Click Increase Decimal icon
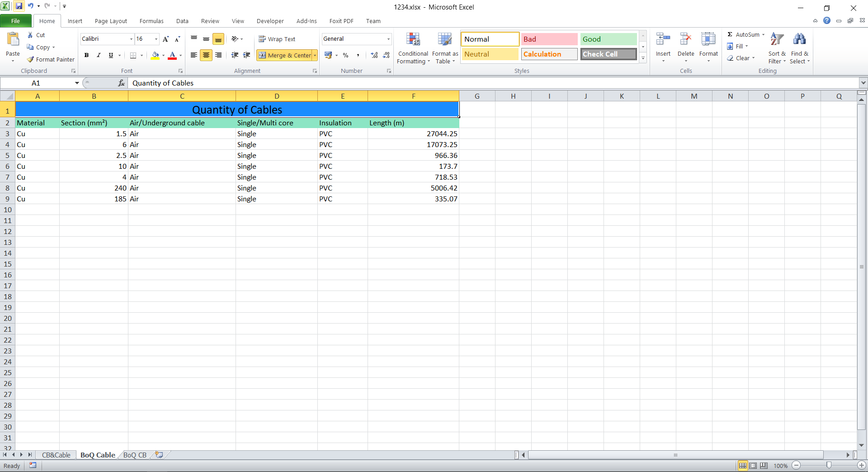Screen dimensions: 868x472 click(x=374, y=55)
